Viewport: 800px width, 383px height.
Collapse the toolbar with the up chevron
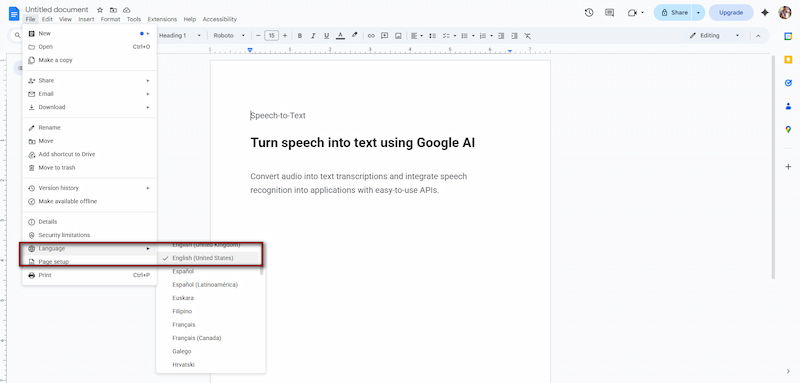(758, 36)
